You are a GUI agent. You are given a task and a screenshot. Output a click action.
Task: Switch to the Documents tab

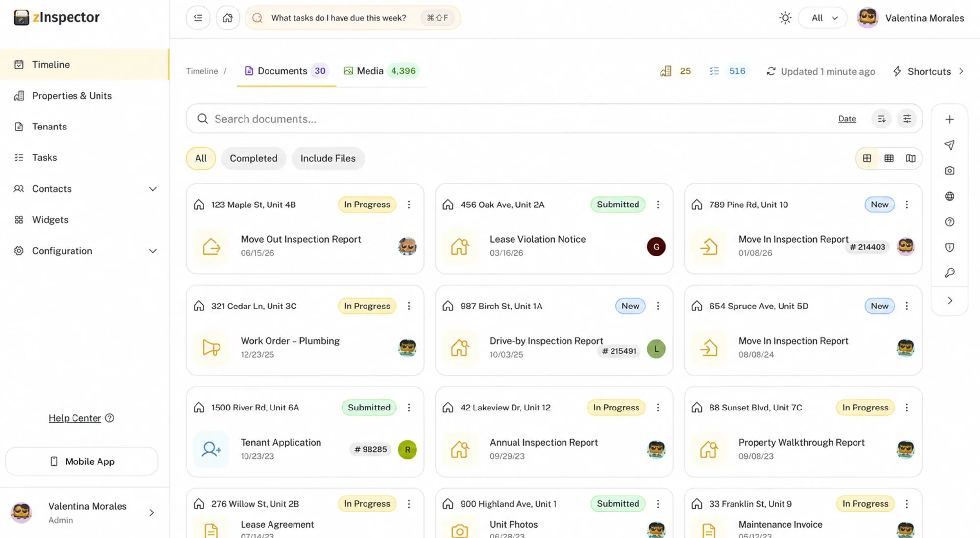[x=287, y=71]
